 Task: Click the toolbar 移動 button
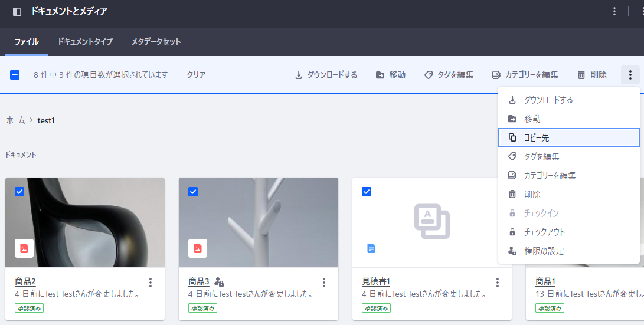pyautogui.click(x=391, y=75)
